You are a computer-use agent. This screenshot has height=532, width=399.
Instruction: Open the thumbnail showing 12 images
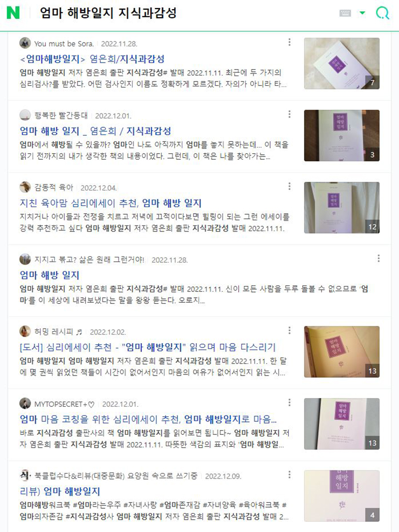tap(342, 208)
